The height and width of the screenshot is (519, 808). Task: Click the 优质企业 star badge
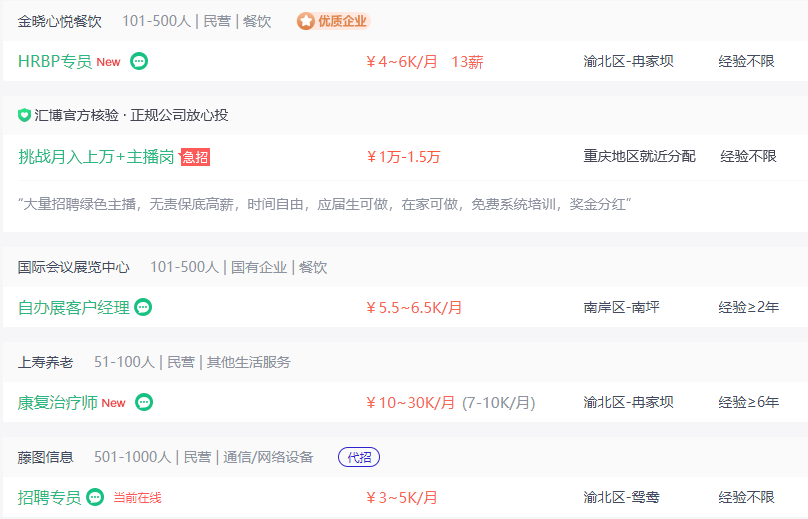point(333,21)
